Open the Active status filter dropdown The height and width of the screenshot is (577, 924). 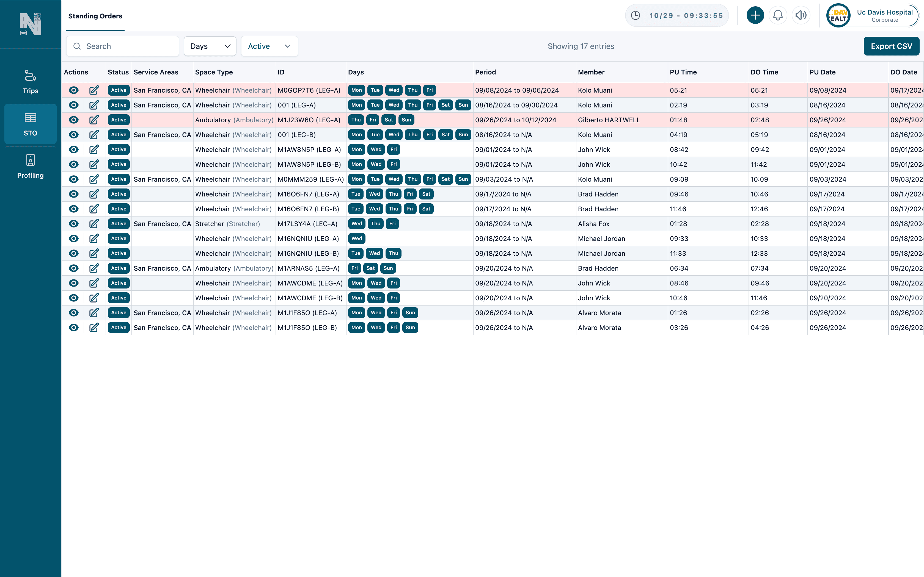(x=269, y=46)
